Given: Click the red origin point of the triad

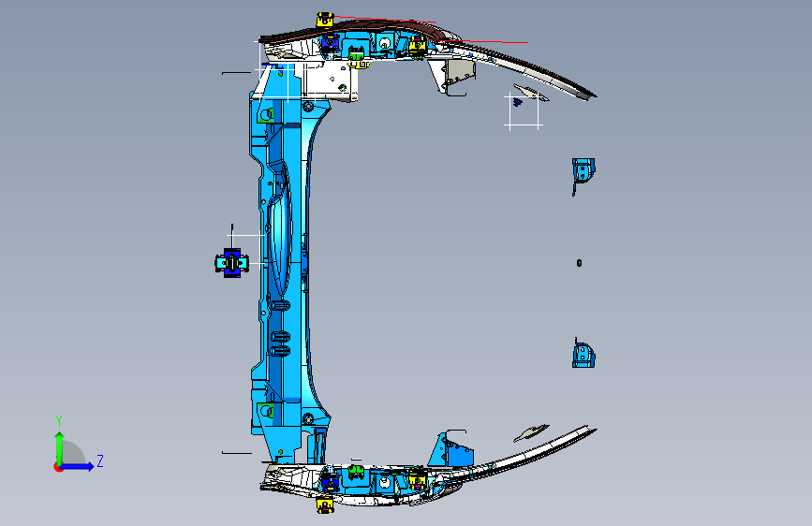Looking at the screenshot, I should [58, 467].
